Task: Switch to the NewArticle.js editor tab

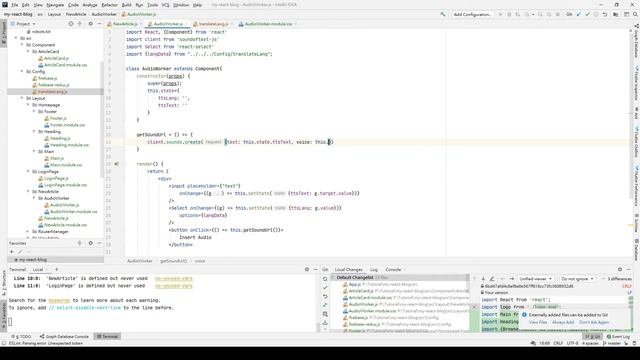Action: tap(125, 24)
